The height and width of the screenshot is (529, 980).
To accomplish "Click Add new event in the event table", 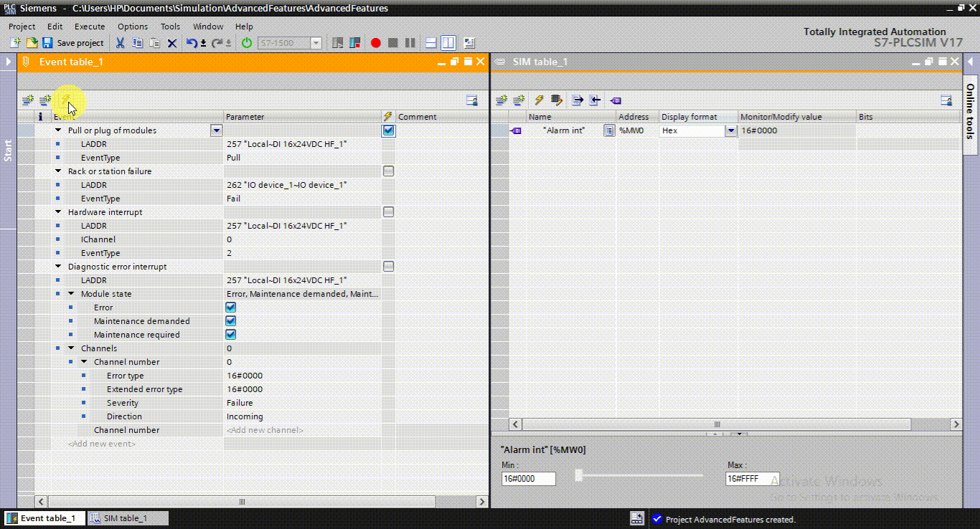I will tap(100, 443).
